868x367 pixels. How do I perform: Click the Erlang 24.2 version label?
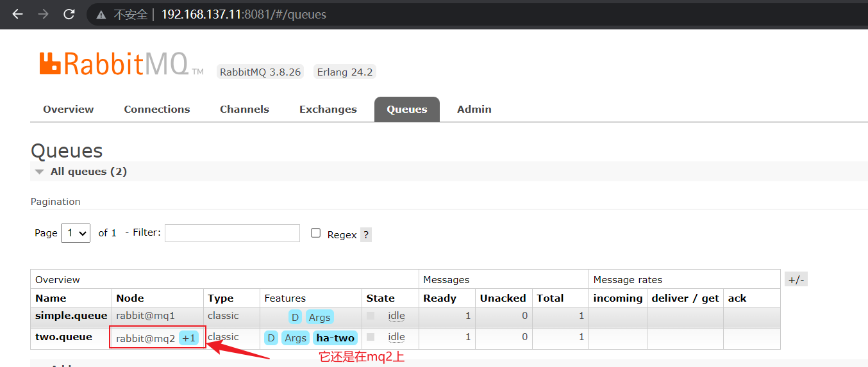pos(345,72)
